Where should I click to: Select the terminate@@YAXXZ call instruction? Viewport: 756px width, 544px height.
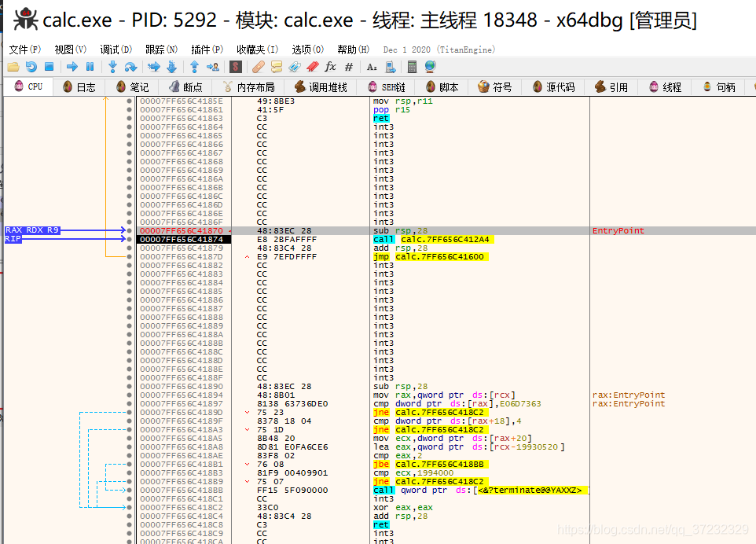(480, 490)
